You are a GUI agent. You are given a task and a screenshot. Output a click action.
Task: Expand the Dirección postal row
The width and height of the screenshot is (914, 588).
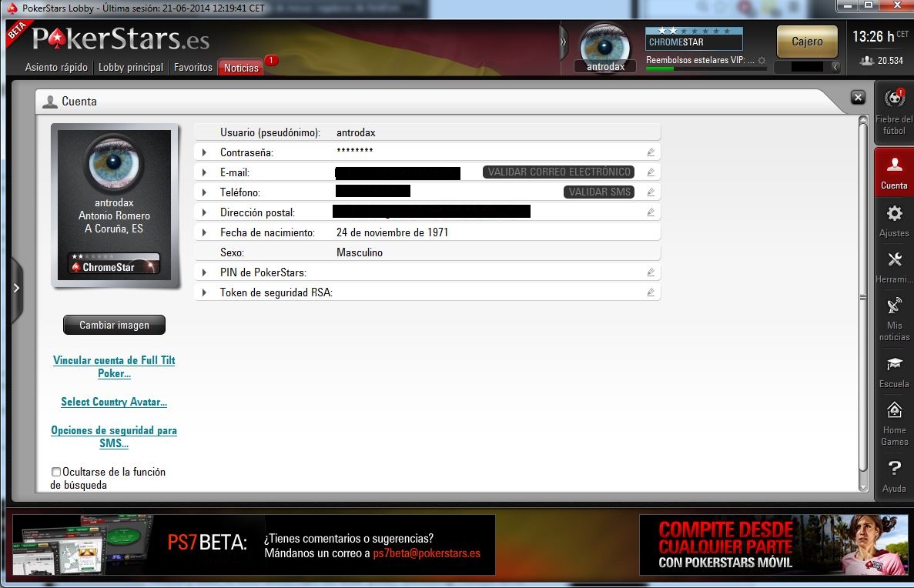204,212
